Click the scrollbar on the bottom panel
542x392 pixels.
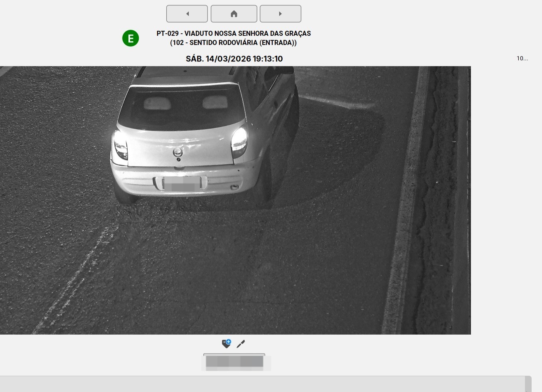[528, 384]
